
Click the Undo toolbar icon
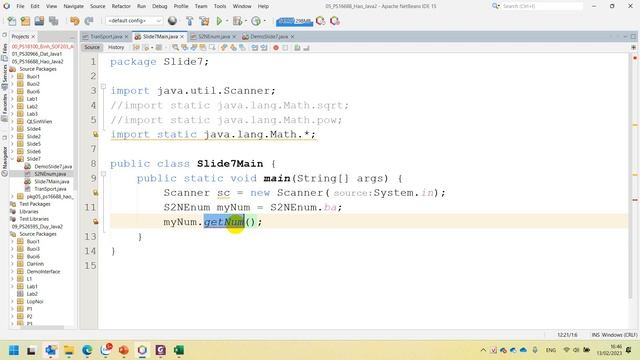click(75, 21)
